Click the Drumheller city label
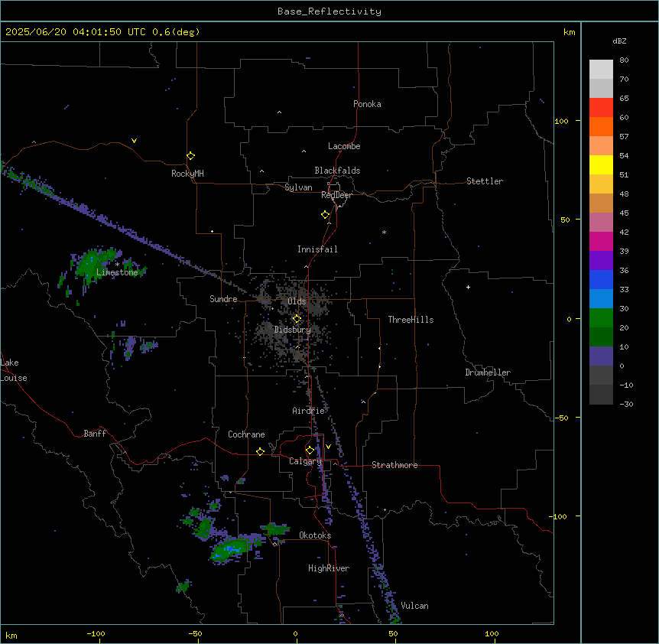The height and width of the screenshot is (644, 659). click(488, 372)
